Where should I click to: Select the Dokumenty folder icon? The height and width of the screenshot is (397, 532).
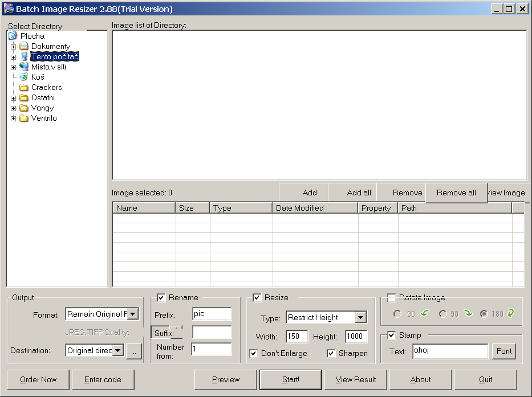(x=23, y=46)
